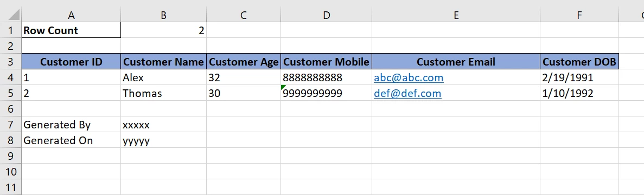Select column A header

pos(71,15)
